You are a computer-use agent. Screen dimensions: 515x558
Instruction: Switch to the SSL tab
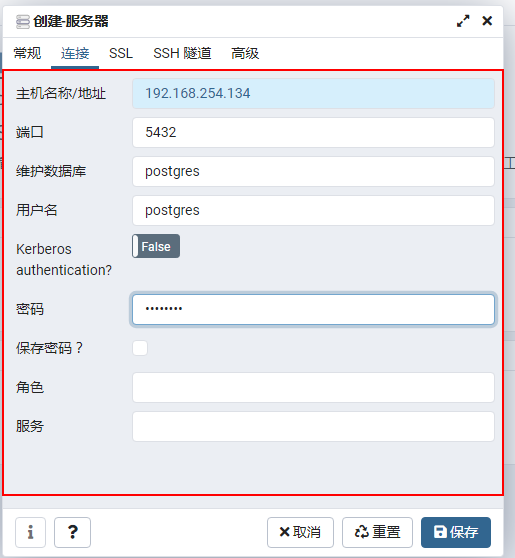(121, 53)
